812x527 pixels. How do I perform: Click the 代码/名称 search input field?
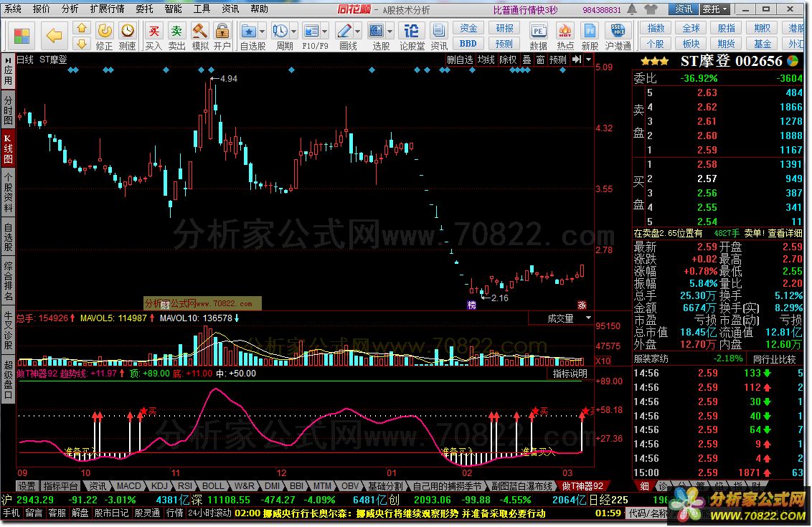pos(647,513)
